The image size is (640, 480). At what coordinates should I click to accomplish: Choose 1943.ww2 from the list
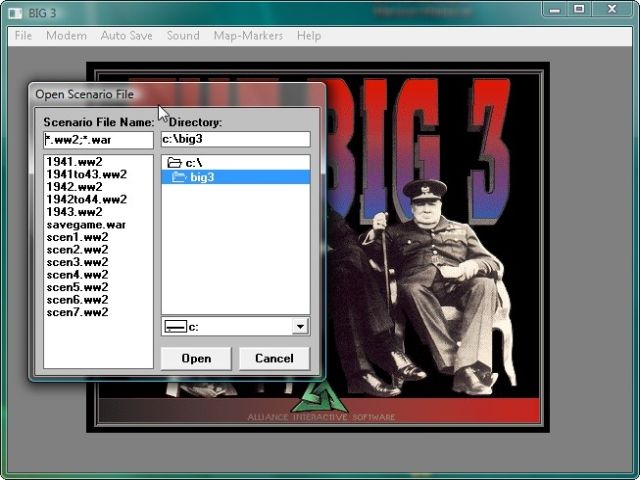click(74, 212)
